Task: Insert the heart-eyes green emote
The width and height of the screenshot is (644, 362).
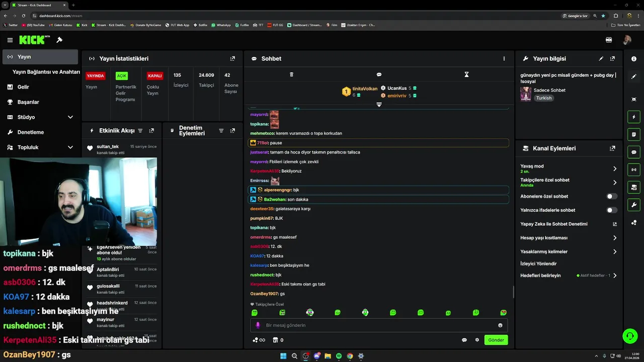Action: (x=503, y=312)
